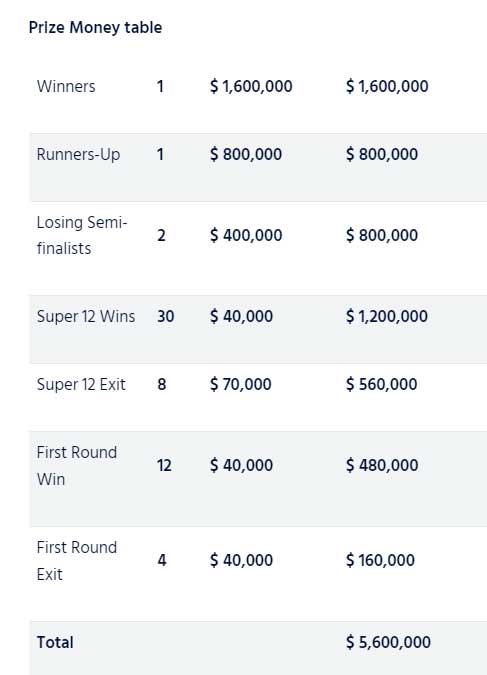
Task: Select the Winners row label
Action: [66, 86]
